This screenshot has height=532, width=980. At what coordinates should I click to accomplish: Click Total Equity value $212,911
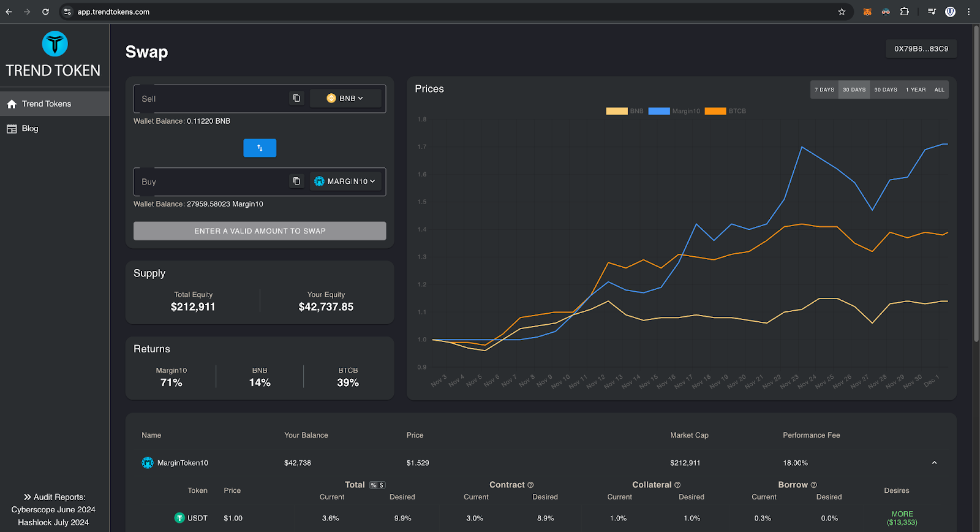click(193, 307)
